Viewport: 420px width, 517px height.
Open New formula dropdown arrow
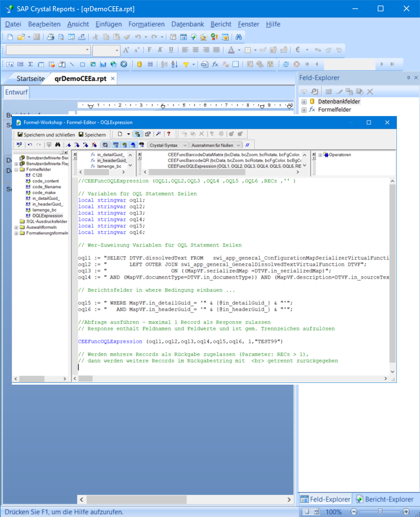(128, 134)
